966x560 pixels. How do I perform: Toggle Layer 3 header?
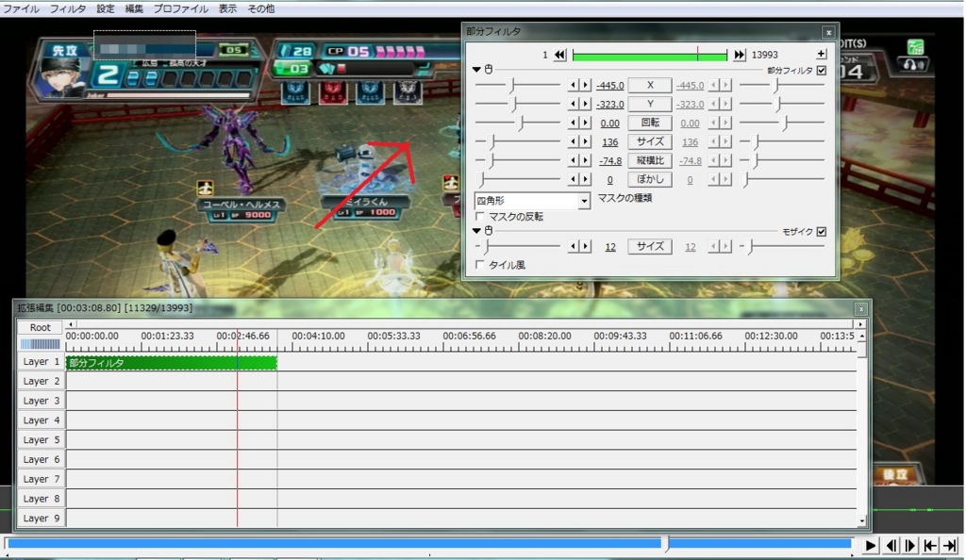coord(42,402)
